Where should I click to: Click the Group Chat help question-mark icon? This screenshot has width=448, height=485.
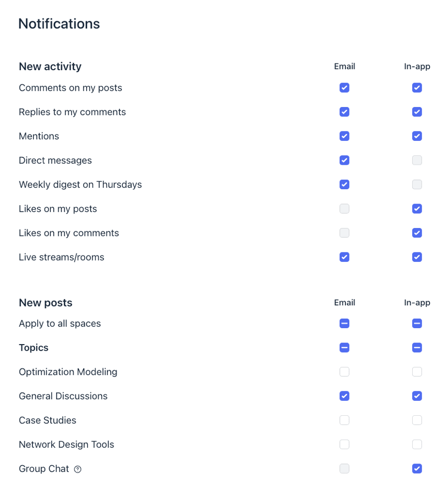pos(78,469)
